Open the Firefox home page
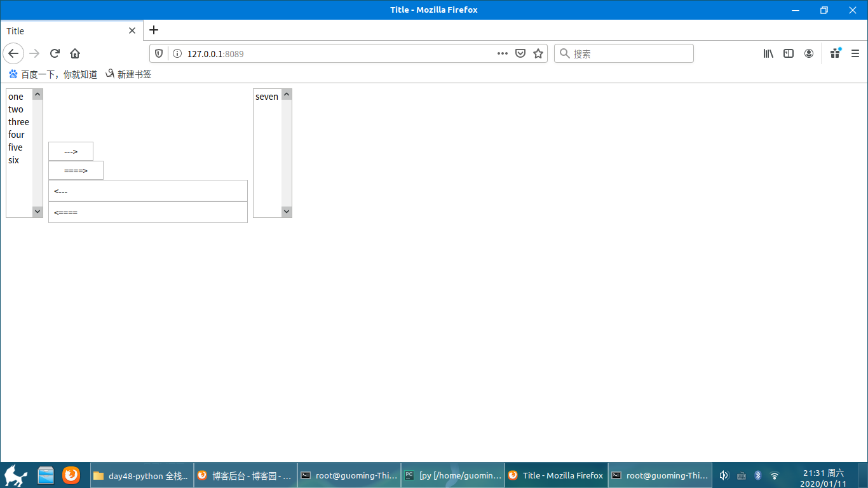The height and width of the screenshot is (488, 868). click(75, 53)
